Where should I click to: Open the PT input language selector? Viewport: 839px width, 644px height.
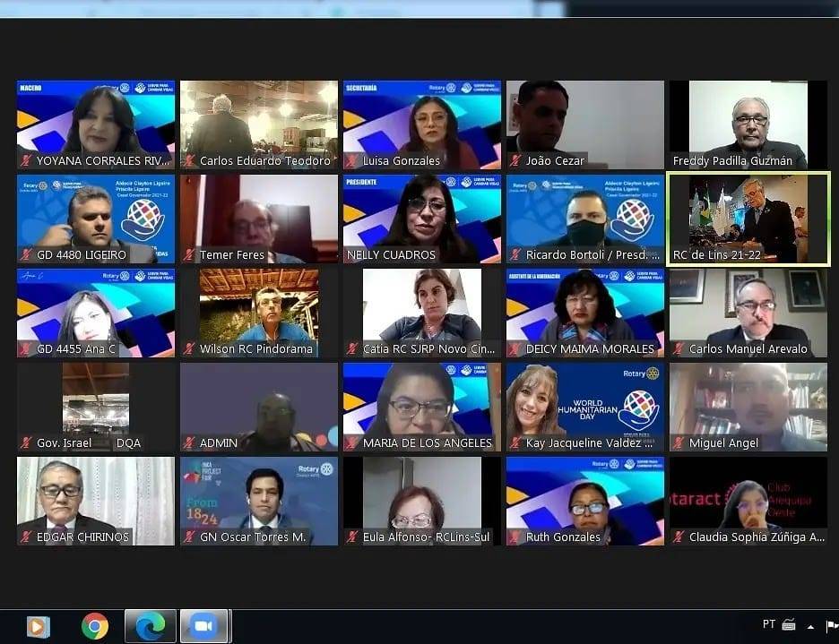768,624
